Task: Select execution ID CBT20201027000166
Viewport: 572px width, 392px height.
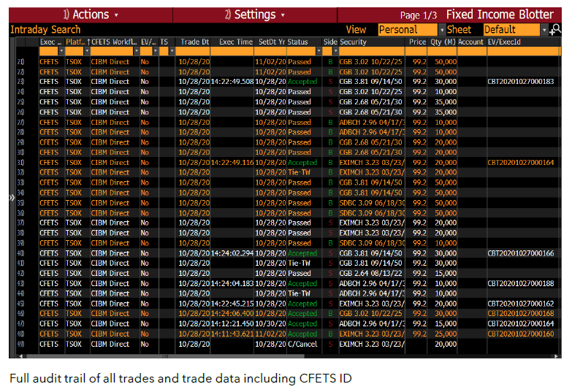Action: pyautogui.click(x=521, y=253)
